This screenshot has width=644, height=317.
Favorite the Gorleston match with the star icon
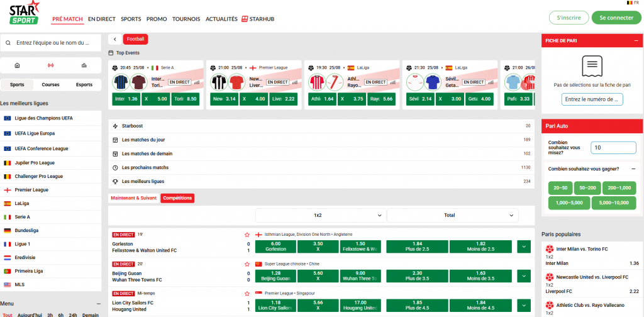[247, 235]
